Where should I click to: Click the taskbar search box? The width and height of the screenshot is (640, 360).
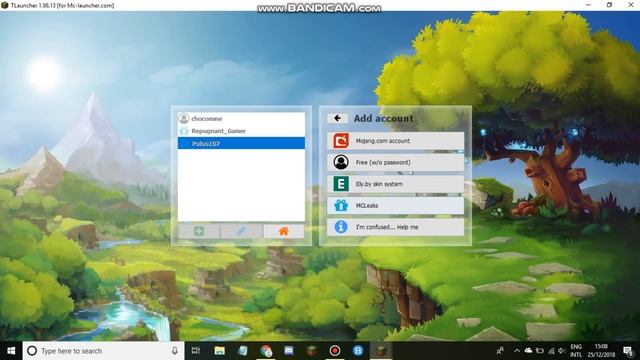pos(103,351)
